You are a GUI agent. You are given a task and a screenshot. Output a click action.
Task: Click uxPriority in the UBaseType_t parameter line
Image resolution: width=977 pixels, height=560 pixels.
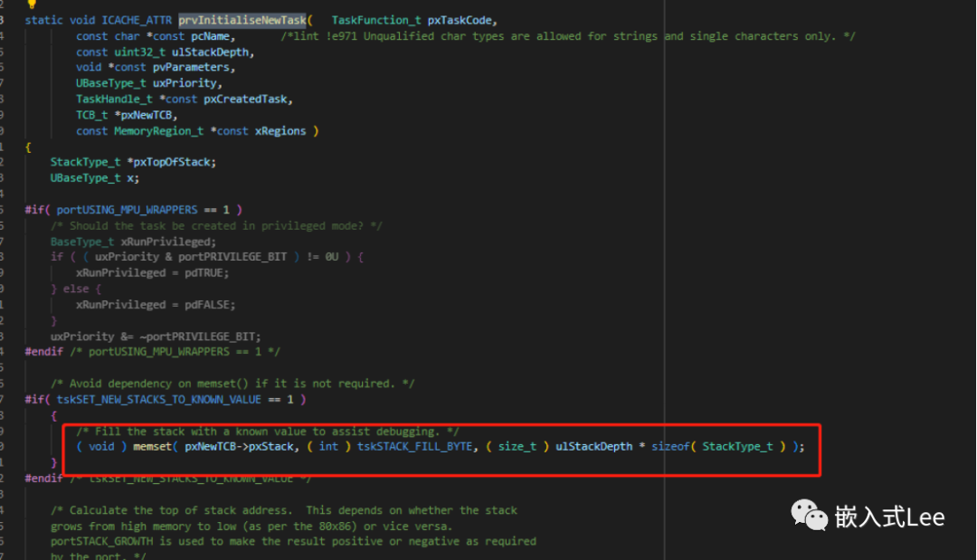185,83
